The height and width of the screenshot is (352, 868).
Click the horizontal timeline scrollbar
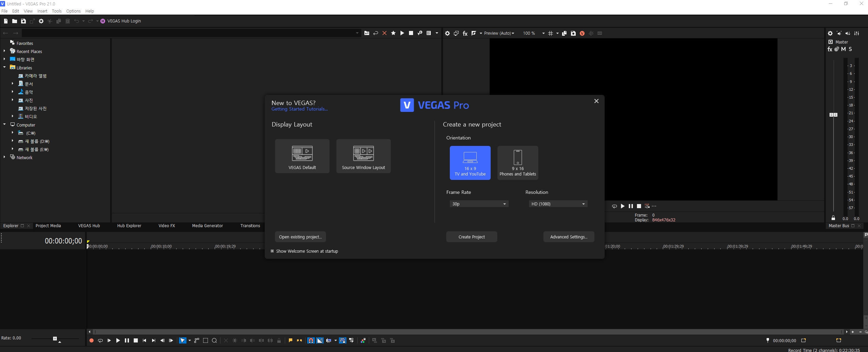pos(469,332)
